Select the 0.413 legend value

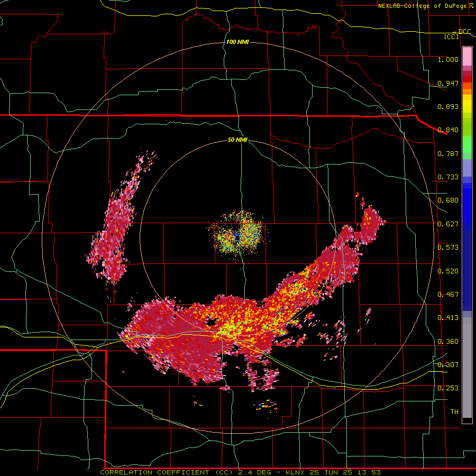click(x=448, y=318)
